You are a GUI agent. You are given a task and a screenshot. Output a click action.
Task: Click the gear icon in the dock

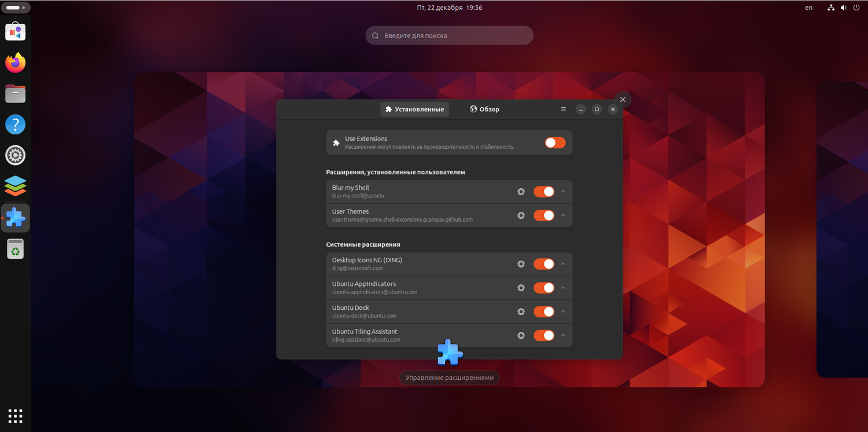[16, 155]
